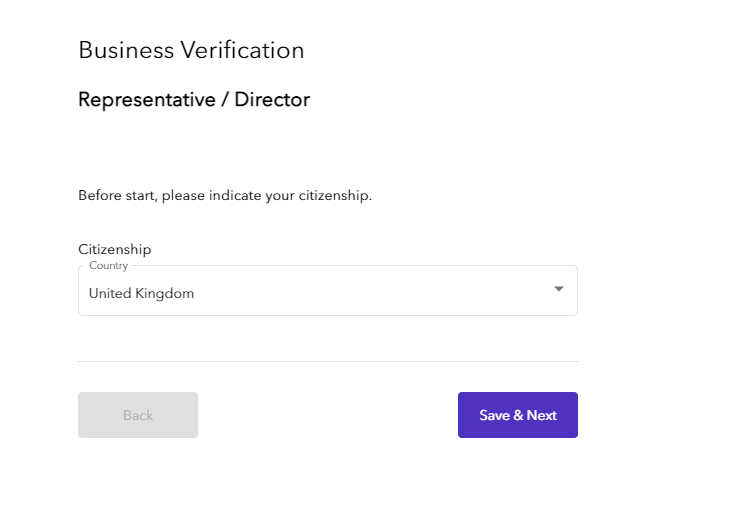Click the Citizenship field label

(115, 249)
